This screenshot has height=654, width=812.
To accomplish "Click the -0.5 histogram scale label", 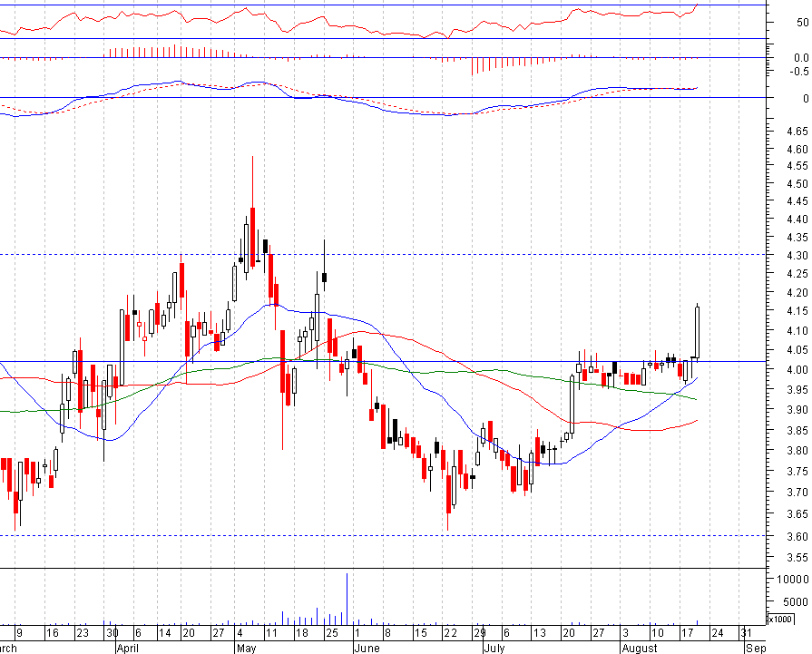I will click(x=799, y=72).
